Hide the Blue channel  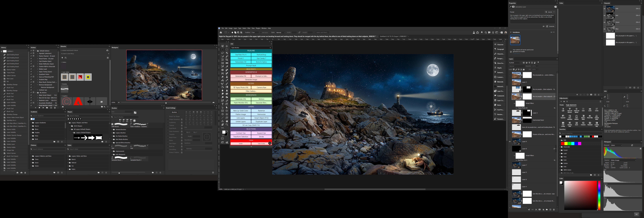pos(605,29)
